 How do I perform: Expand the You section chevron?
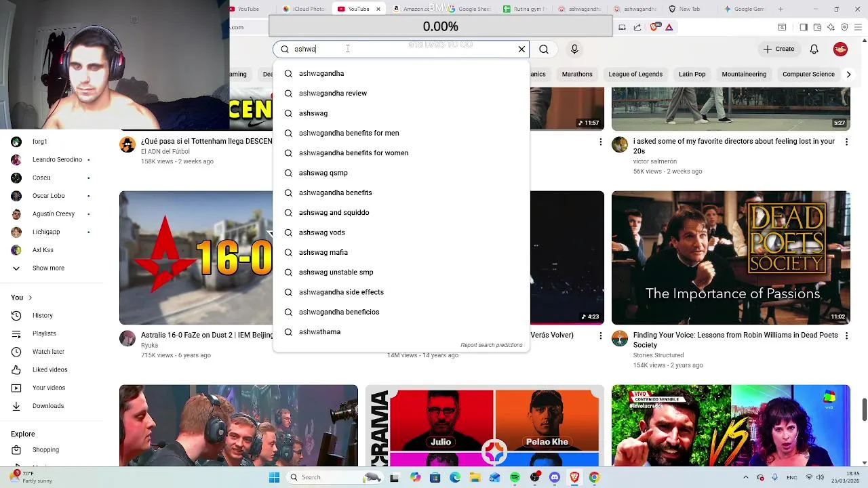30,298
